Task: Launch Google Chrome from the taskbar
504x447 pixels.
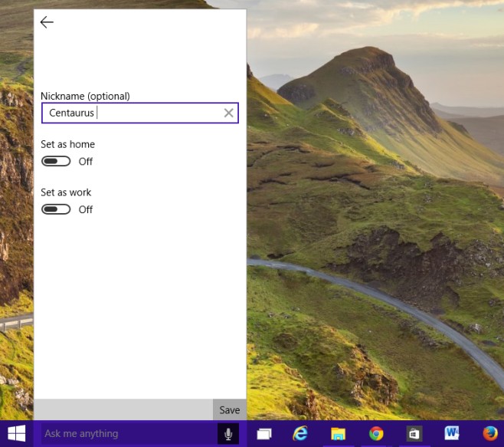Action: point(376,434)
